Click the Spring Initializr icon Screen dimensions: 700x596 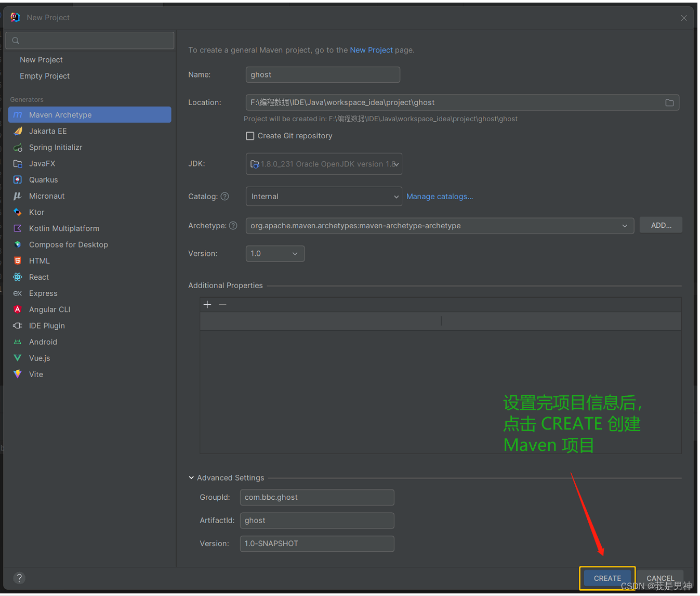pos(18,147)
